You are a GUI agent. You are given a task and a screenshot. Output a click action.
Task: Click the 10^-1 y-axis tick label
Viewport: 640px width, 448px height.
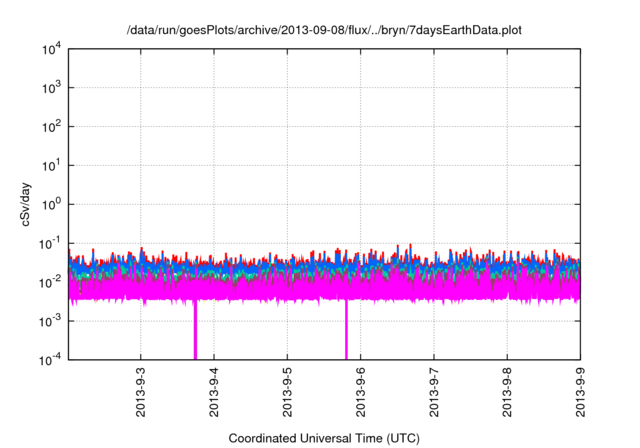(51, 244)
